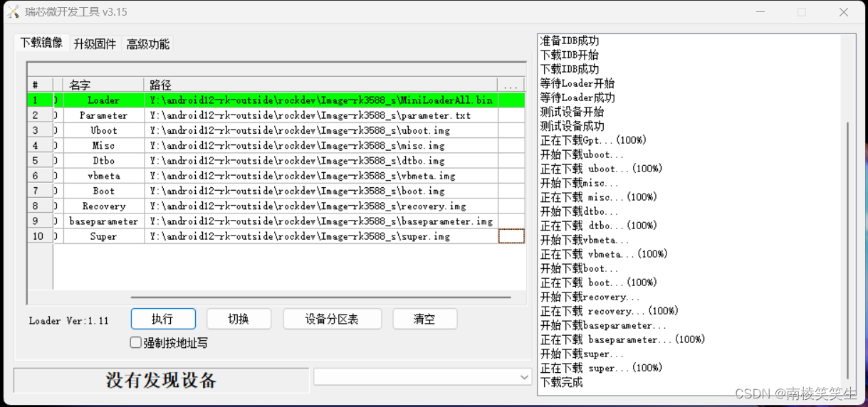Click the 下载完成 log line
Screen dimensions: 868x407
point(562,382)
